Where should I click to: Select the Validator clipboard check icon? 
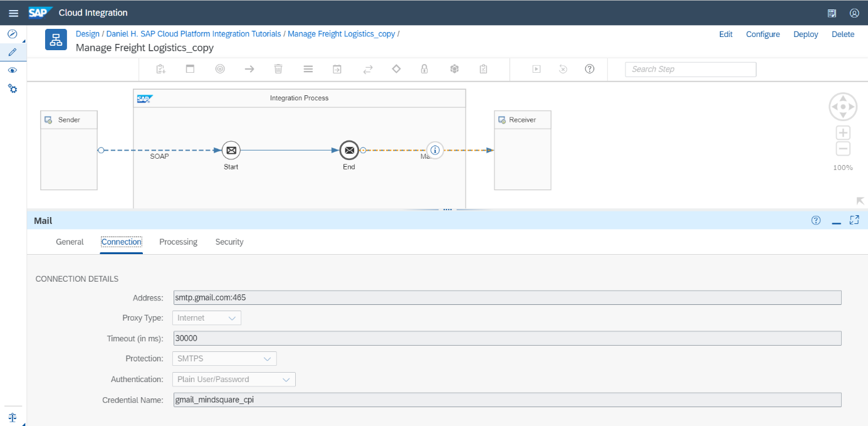483,69
